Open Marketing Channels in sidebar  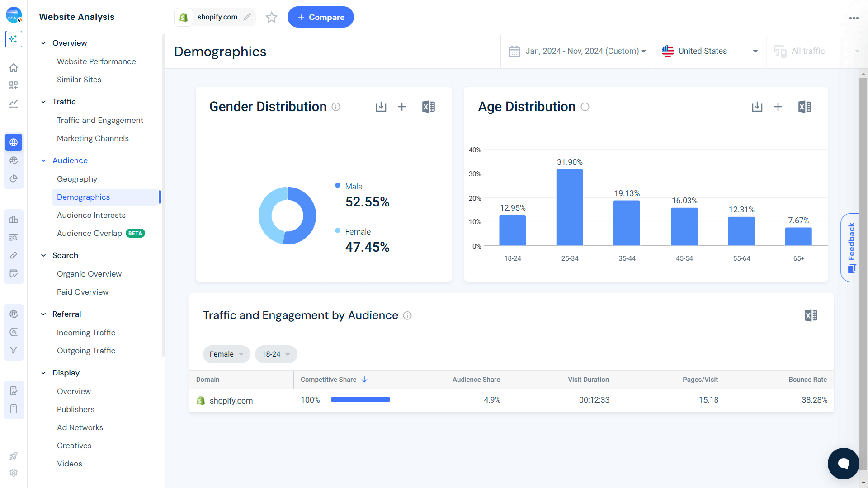93,138
